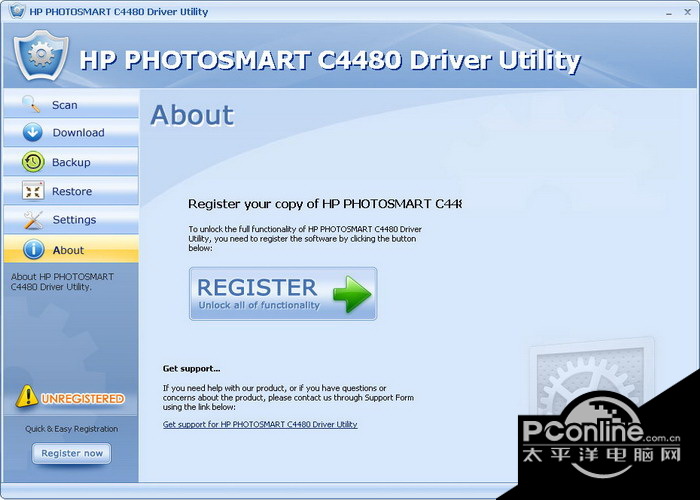Click the big REGISTER button
Viewport: 700px width, 500px height.
pyautogui.click(x=283, y=294)
